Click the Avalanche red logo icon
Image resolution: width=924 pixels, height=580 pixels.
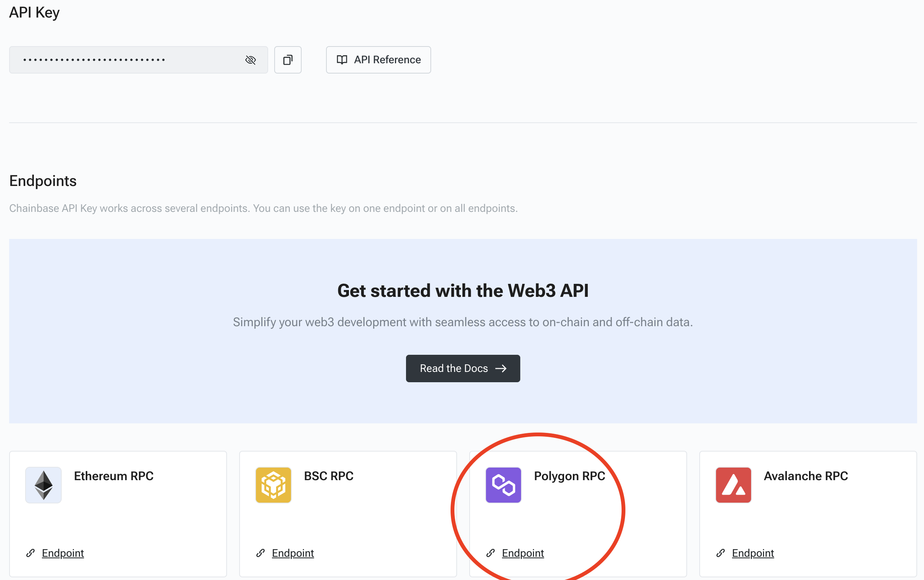point(733,484)
